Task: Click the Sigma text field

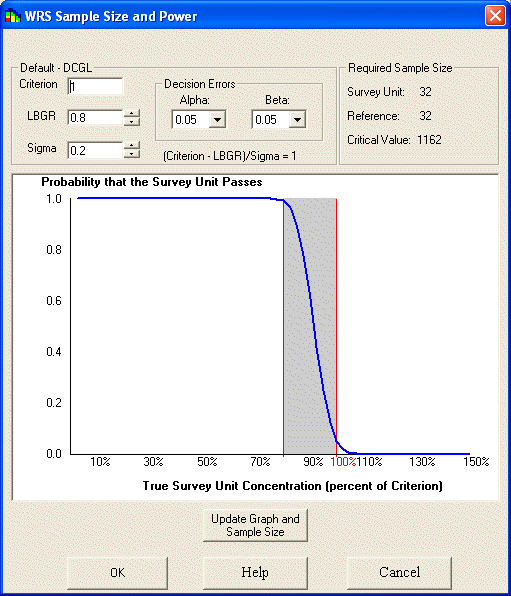Action: point(95,150)
